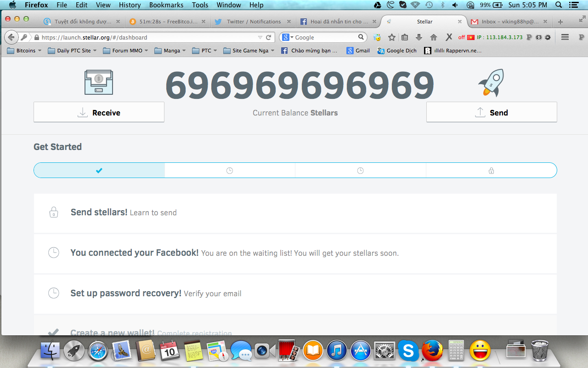The image size is (588, 368).
Task: Expand the Manga bookmark folder
Action: (170, 51)
